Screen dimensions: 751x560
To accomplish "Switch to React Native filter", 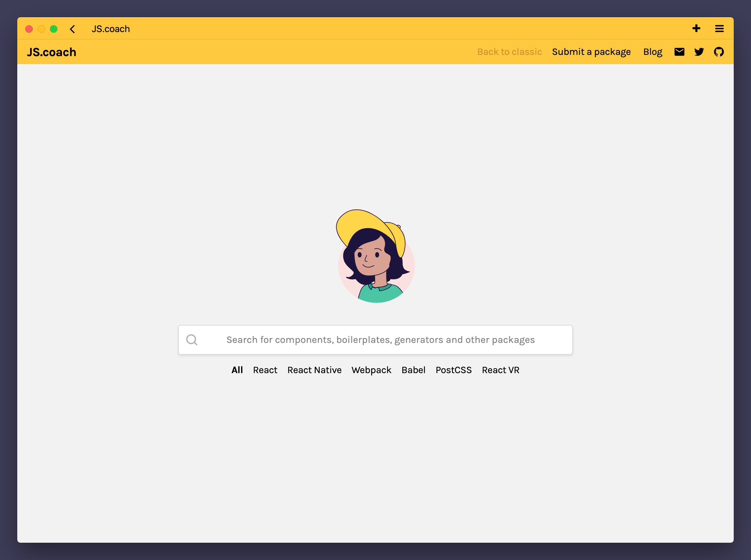I will point(314,370).
